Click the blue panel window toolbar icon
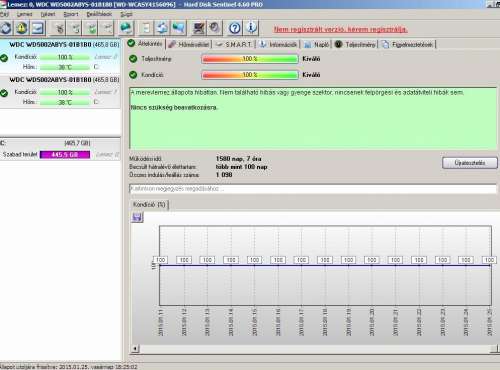This screenshot has height=370, width=500. pos(38,28)
